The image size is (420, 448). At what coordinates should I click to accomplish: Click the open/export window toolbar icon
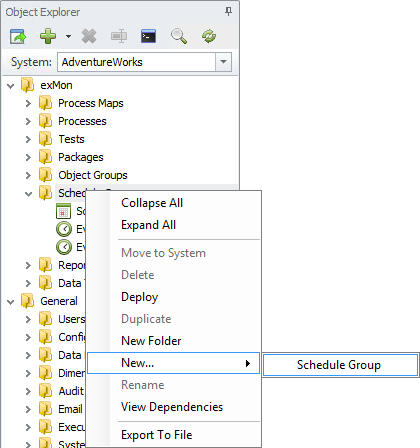[x=18, y=36]
